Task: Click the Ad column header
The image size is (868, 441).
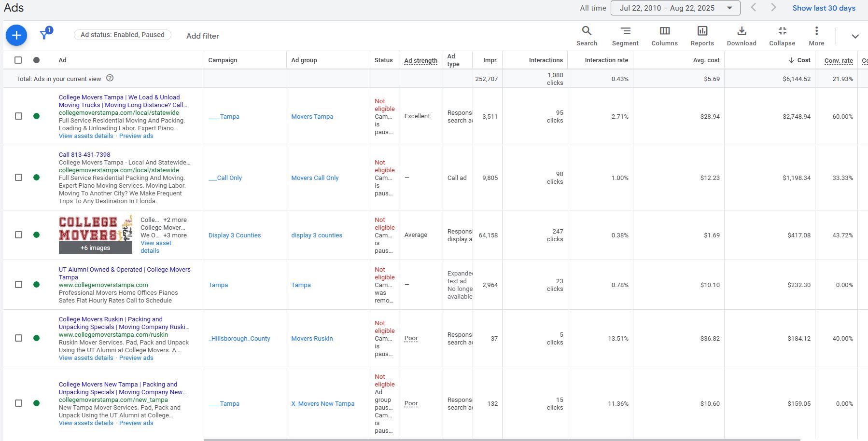Action: (62, 60)
